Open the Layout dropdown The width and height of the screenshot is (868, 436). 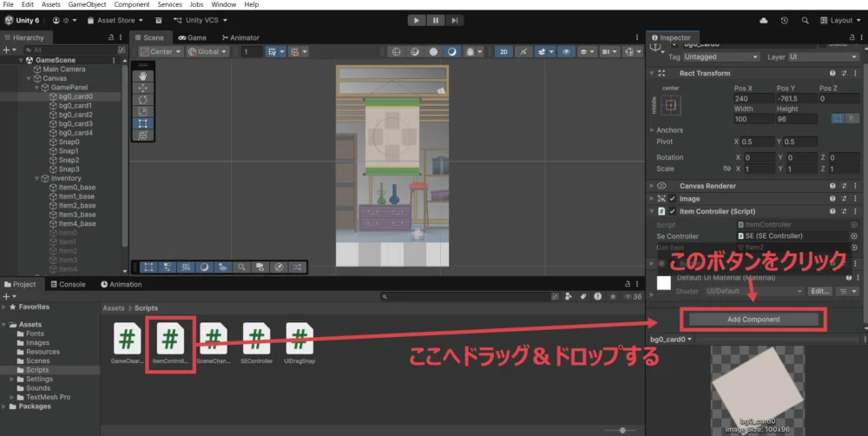coord(840,20)
